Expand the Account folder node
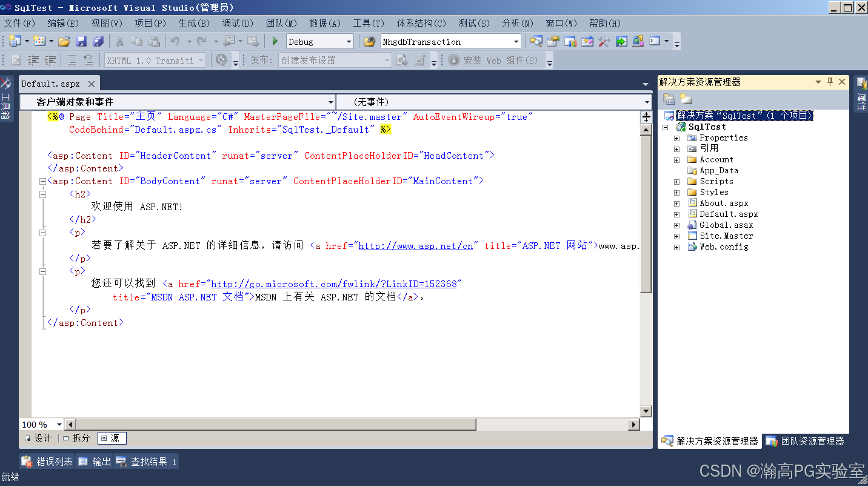This screenshot has height=487, width=868. 676,160
